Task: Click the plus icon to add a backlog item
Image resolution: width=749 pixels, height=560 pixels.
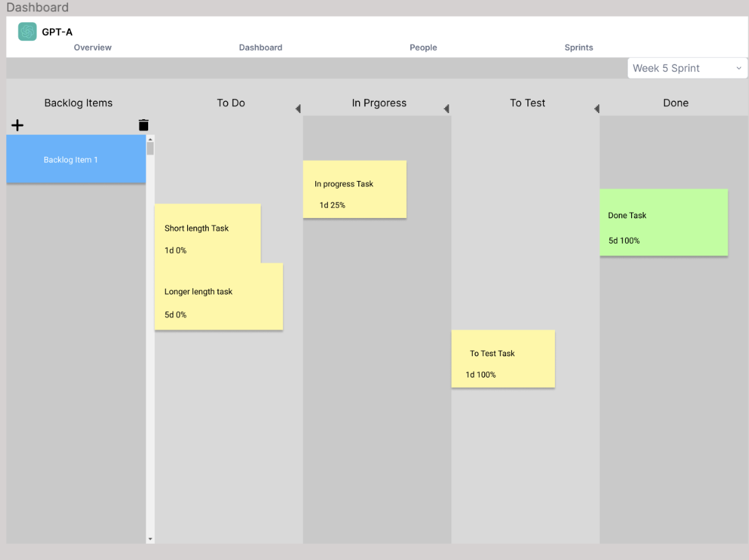Action: (17, 125)
